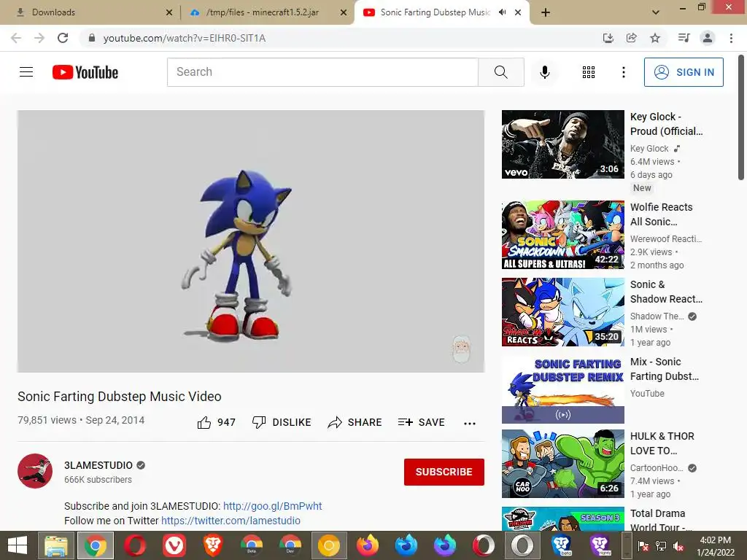Open media controls in Chrome toolbar
Viewport: 747px width, 560px height.
pyautogui.click(x=684, y=38)
